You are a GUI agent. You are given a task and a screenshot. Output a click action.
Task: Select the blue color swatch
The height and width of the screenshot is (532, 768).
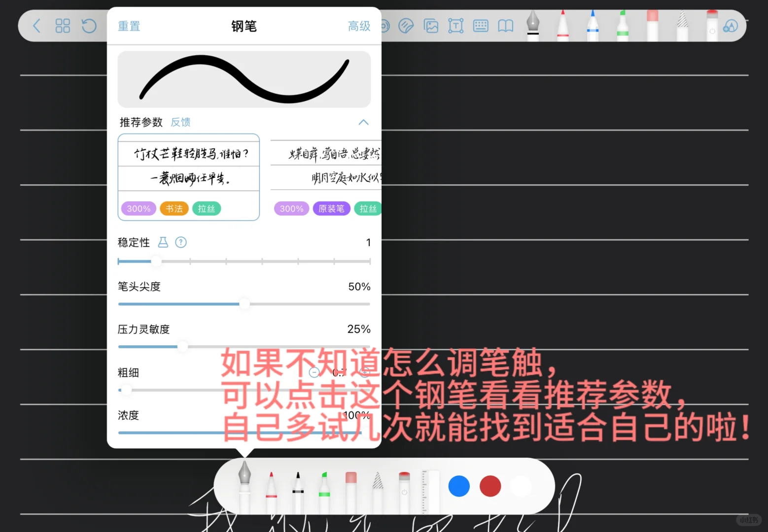point(458,486)
